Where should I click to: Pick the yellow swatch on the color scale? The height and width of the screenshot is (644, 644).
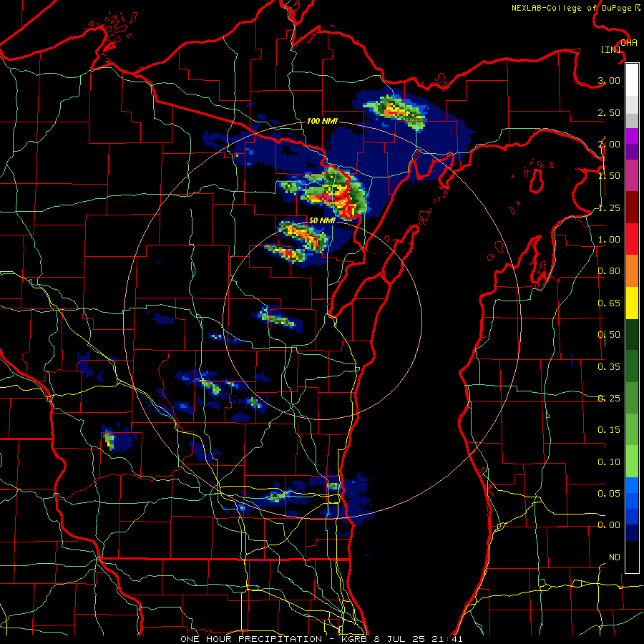coord(632,303)
